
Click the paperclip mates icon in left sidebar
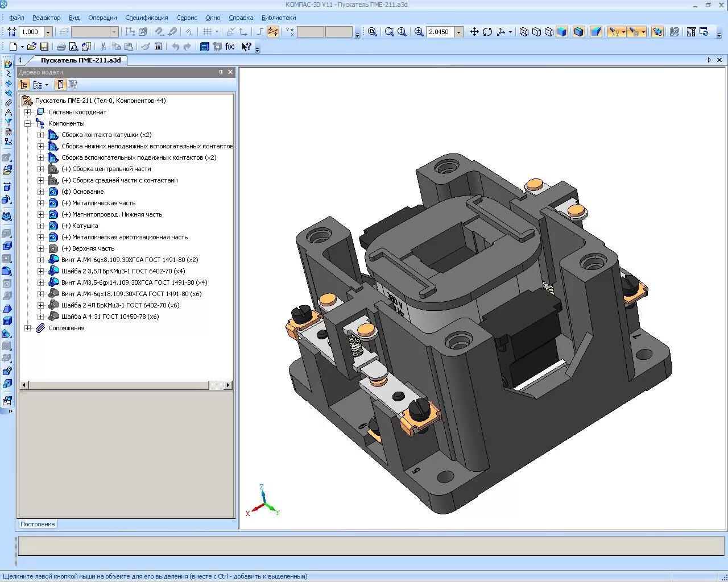(8, 103)
